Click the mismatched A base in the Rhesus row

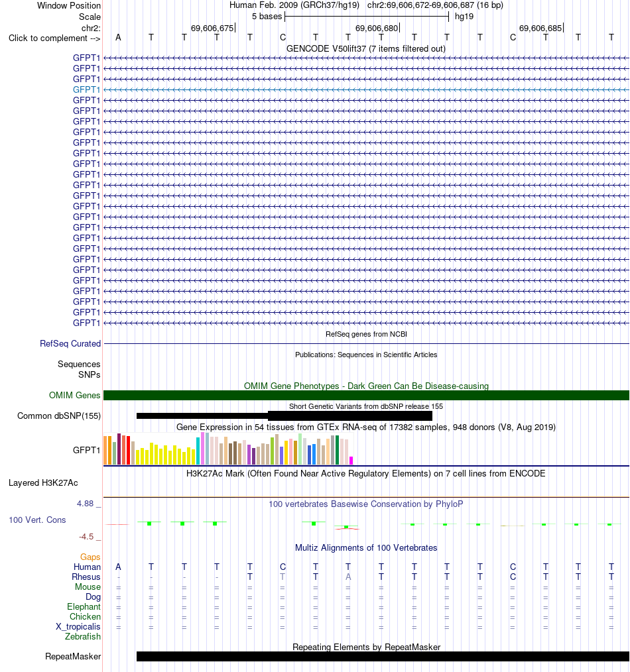348,577
